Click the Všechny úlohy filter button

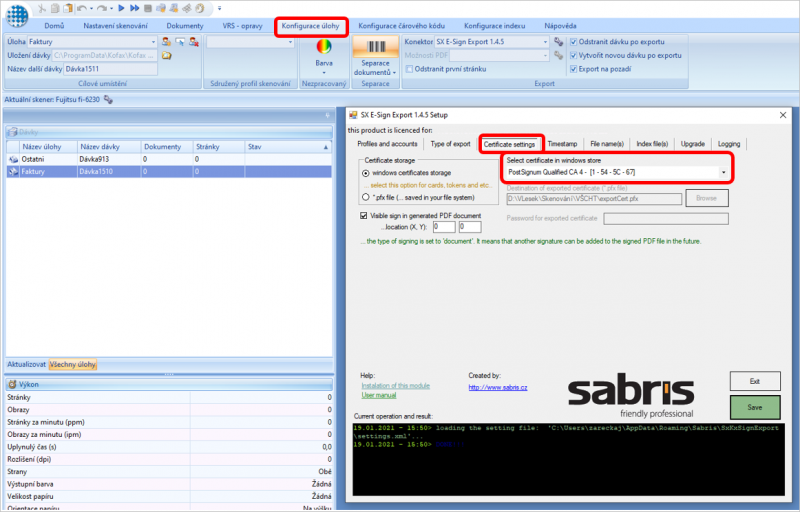[x=72, y=365]
